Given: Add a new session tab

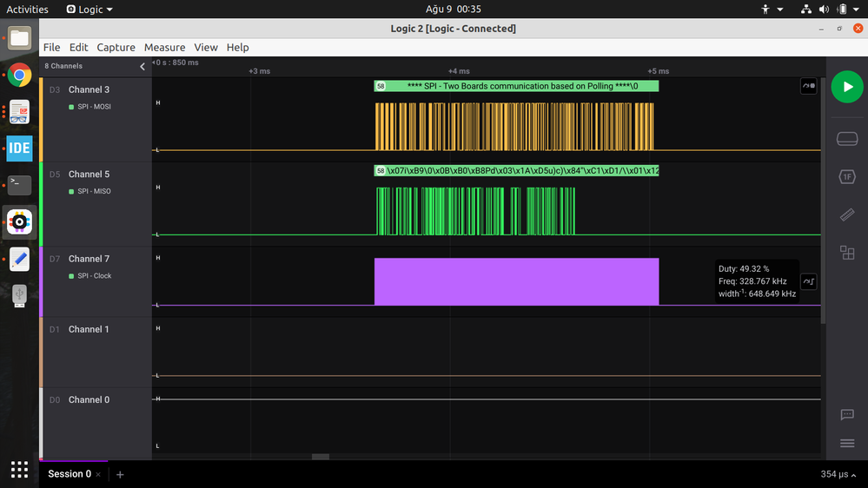Looking at the screenshot, I should (x=120, y=475).
